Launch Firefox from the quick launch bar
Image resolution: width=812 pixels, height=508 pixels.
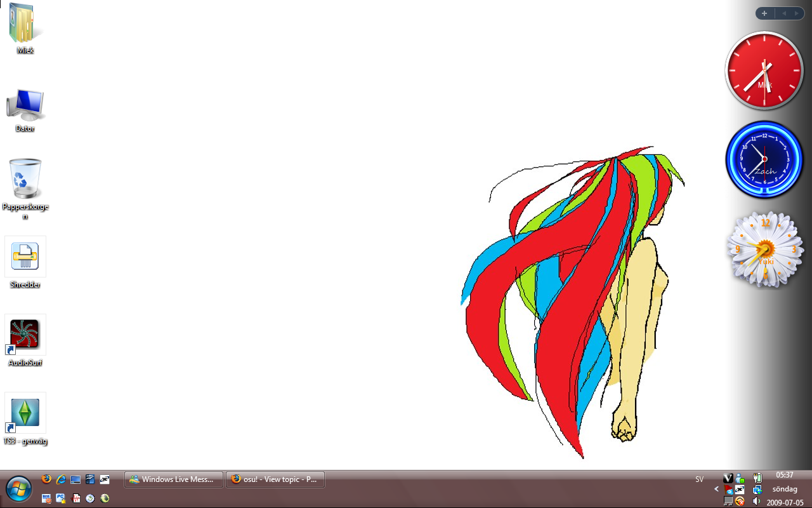[46, 479]
